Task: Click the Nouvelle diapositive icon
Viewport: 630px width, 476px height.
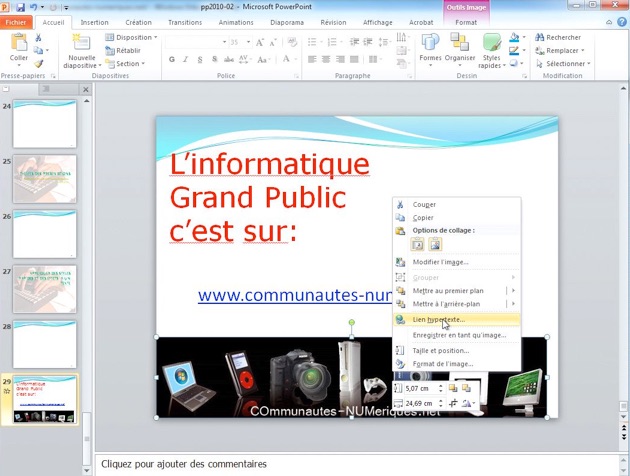Action: point(81,43)
